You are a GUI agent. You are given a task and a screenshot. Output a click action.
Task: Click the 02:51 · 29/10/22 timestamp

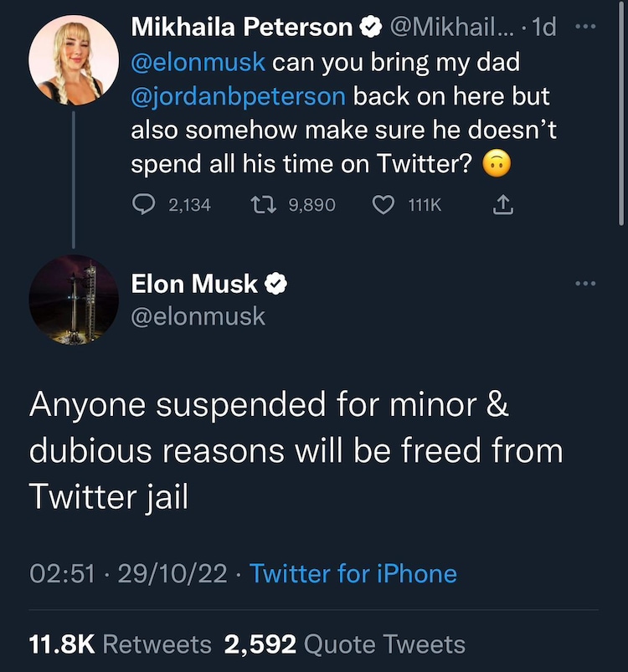(x=127, y=574)
